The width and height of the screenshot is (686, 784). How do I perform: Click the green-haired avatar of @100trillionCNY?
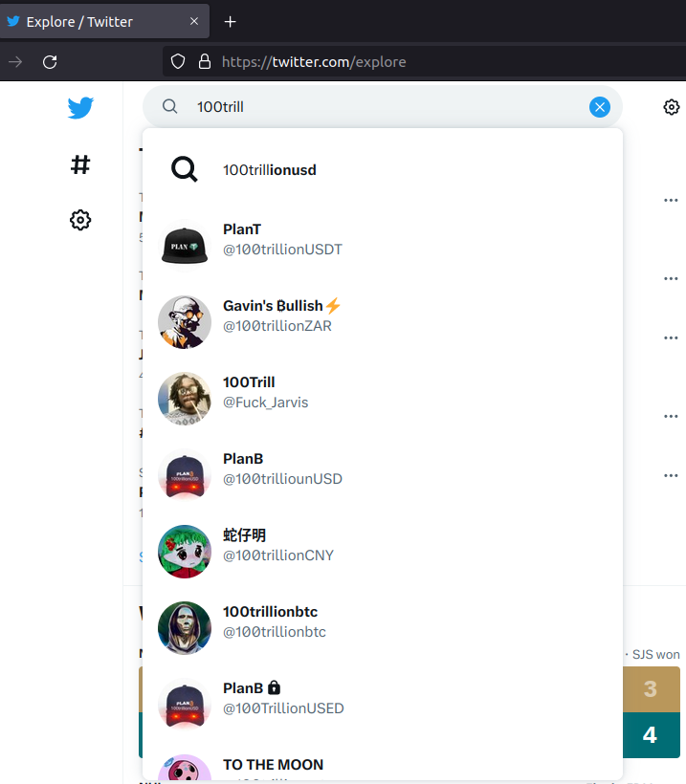(184, 552)
